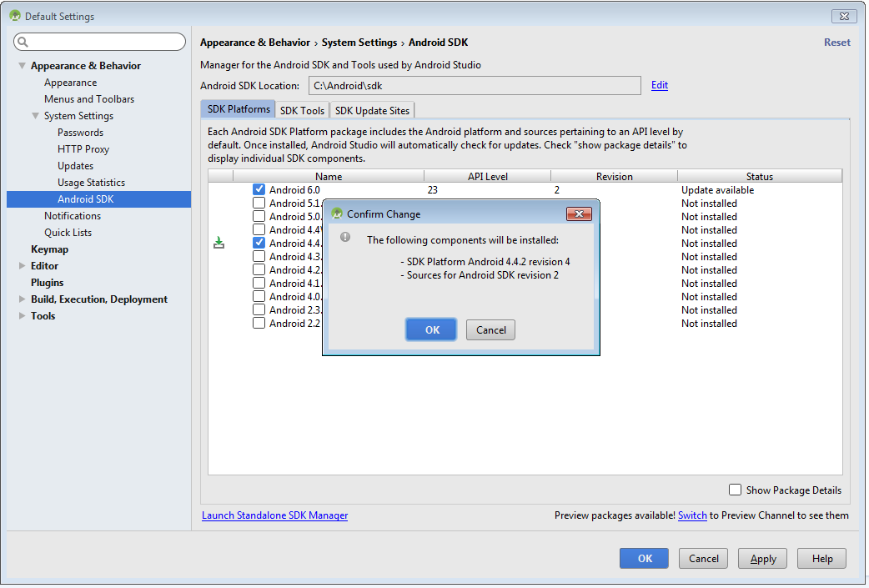Image resolution: width=869 pixels, height=588 pixels.
Task: Click Cancel in the Confirm Change dialog
Action: [x=490, y=329]
